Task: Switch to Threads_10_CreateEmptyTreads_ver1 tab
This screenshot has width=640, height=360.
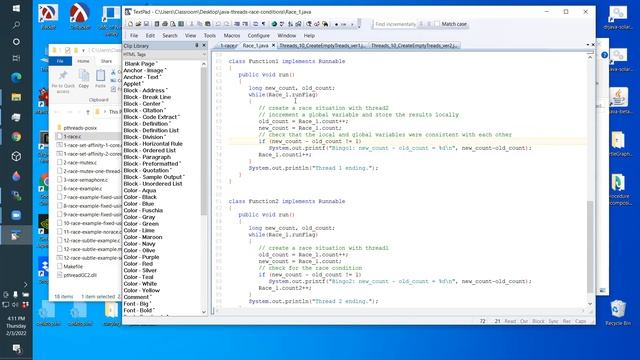Action: 322,45
